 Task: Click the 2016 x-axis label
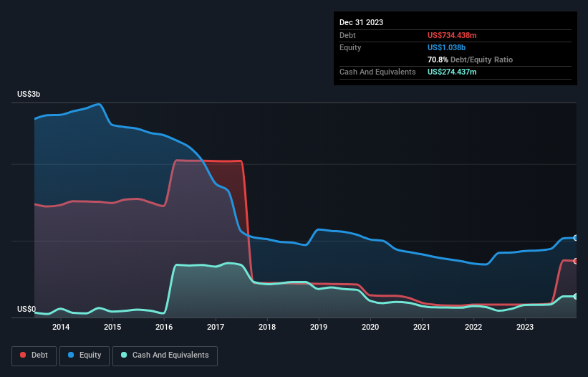click(x=164, y=327)
